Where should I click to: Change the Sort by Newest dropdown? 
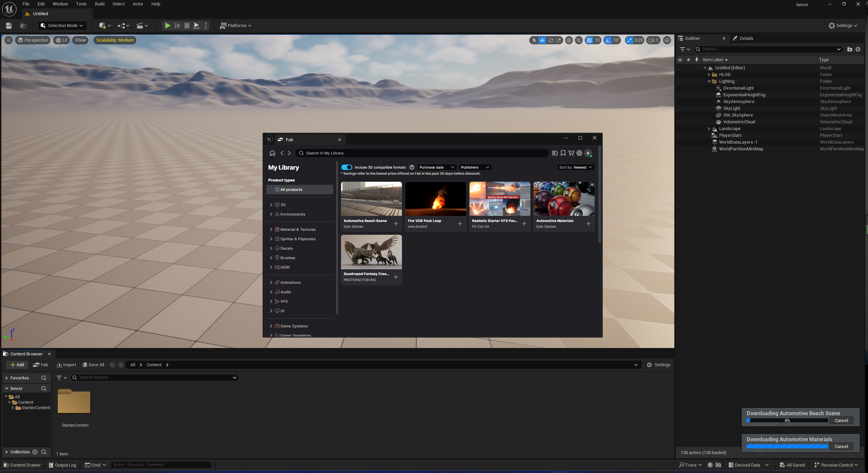pyautogui.click(x=575, y=167)
